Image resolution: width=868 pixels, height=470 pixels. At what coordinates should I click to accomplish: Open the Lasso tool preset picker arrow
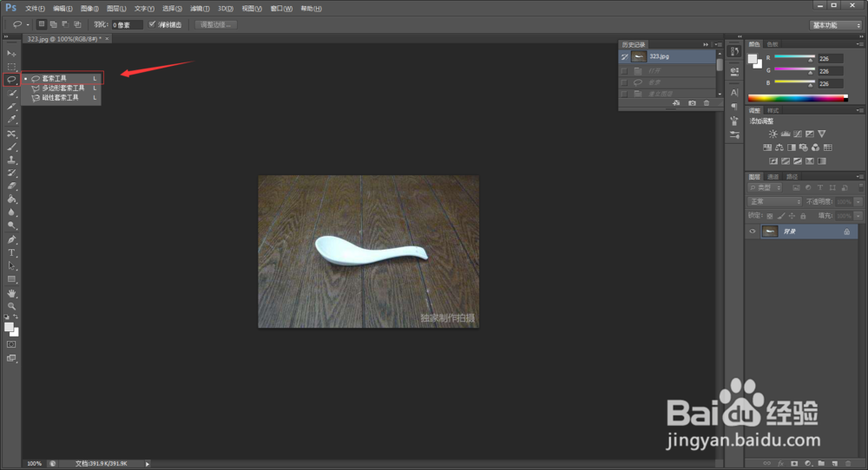[28, 25]
